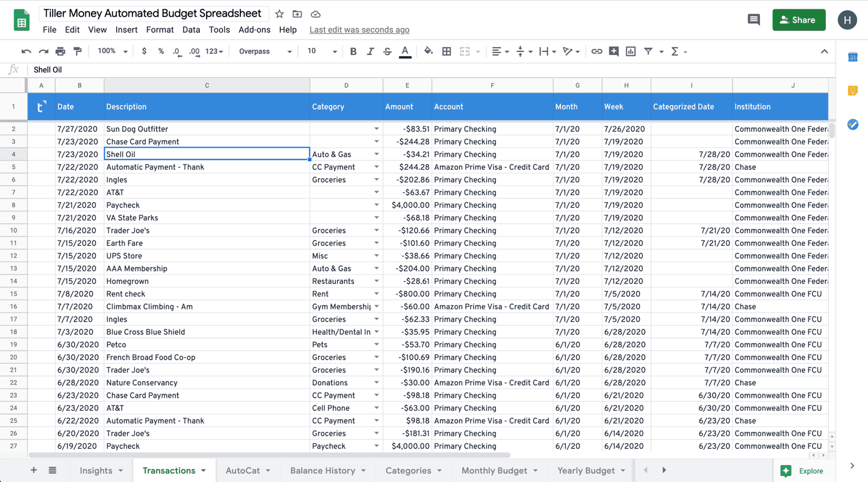Switch to the Monthly Budget tab
The image size is (868, 482).
tap(494, 471)
